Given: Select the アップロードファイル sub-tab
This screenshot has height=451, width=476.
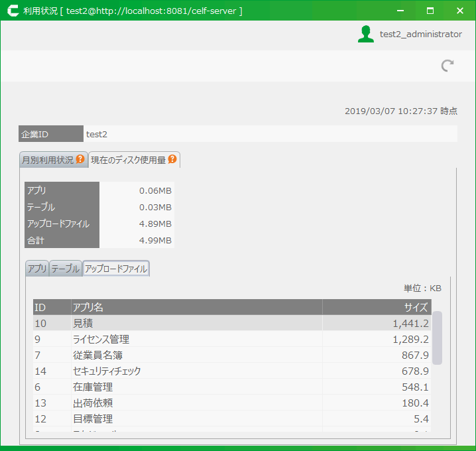Looking at the screenshot, I should click(116, 269).
